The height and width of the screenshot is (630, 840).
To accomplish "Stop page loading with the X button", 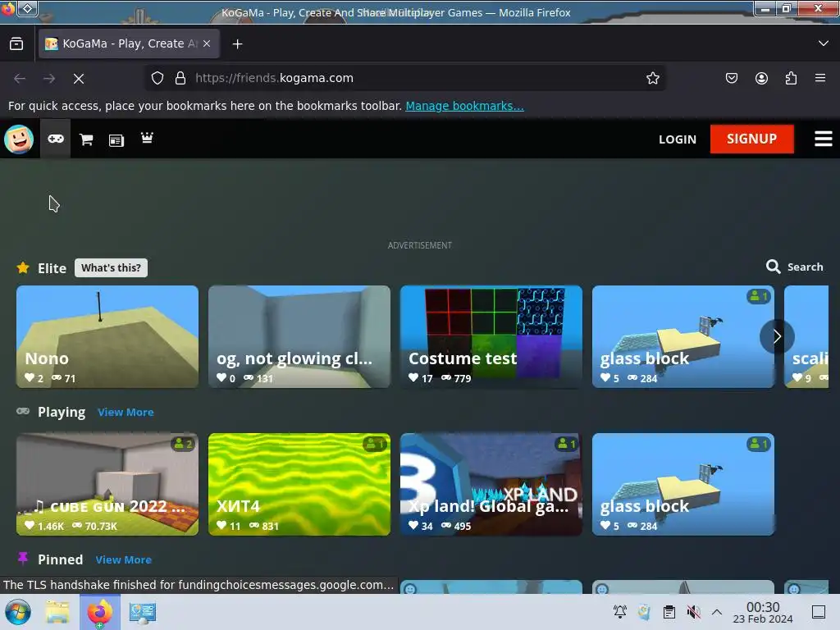I will [x=79, y=79].
